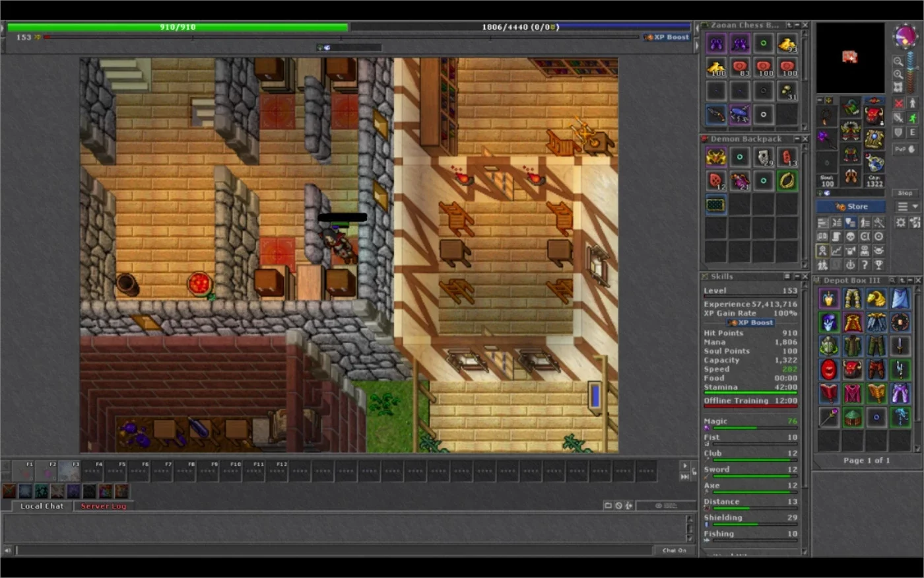Select hotkey slot F1
The image size is (924, 578).
point(23,471)
